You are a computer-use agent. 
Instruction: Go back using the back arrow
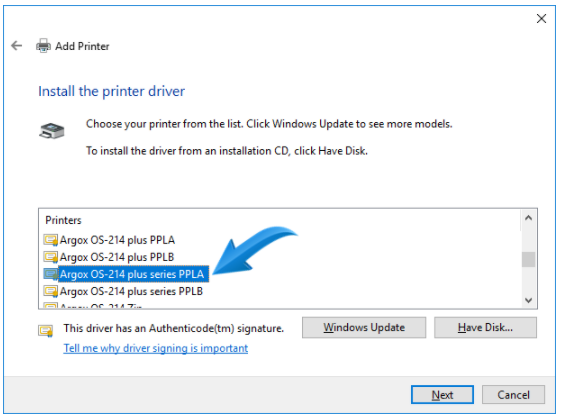tap(16, 46)
